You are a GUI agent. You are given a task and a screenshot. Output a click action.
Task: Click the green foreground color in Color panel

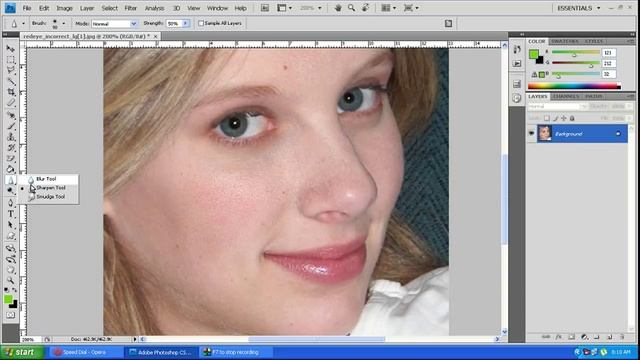coord(533,54)
